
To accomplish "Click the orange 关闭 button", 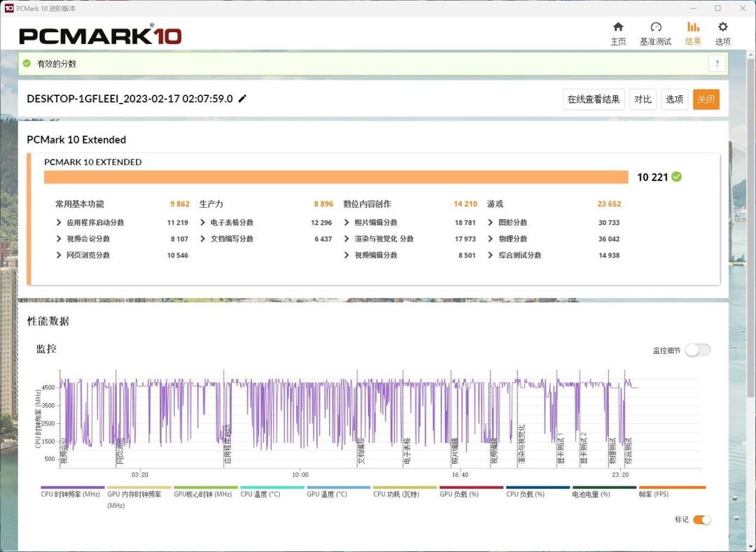I will [706, 99].
